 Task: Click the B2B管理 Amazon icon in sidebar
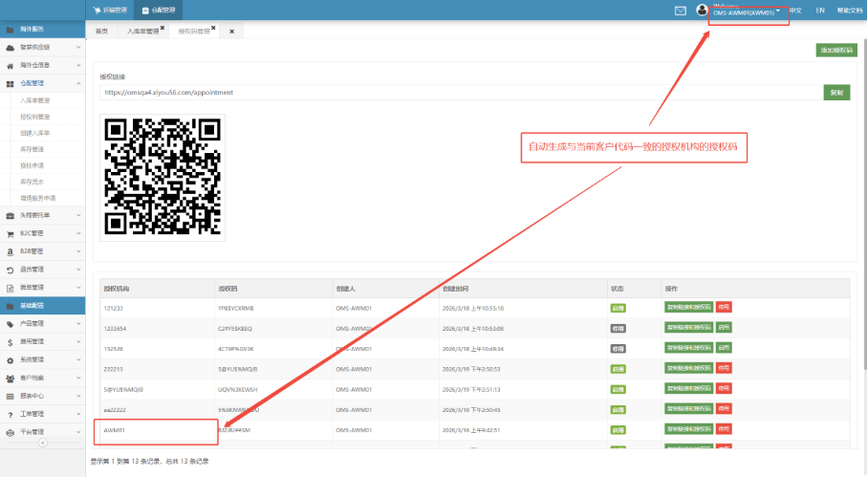pyautogui.click(x=10, y=250)
